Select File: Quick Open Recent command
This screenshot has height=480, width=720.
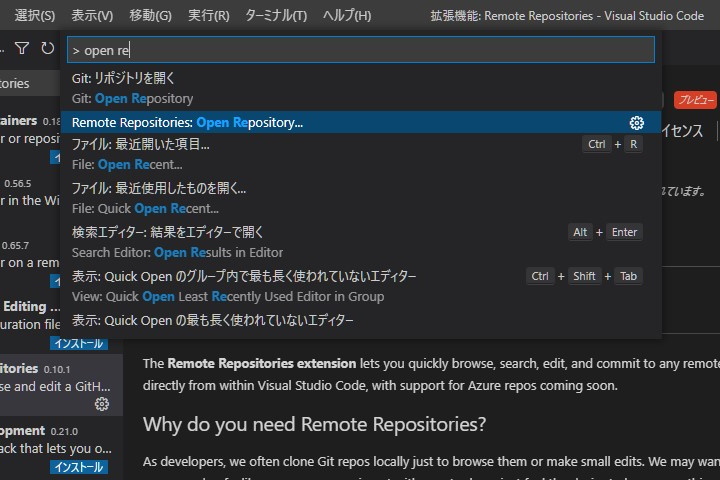pyautogui.click(x=361, y=198)
